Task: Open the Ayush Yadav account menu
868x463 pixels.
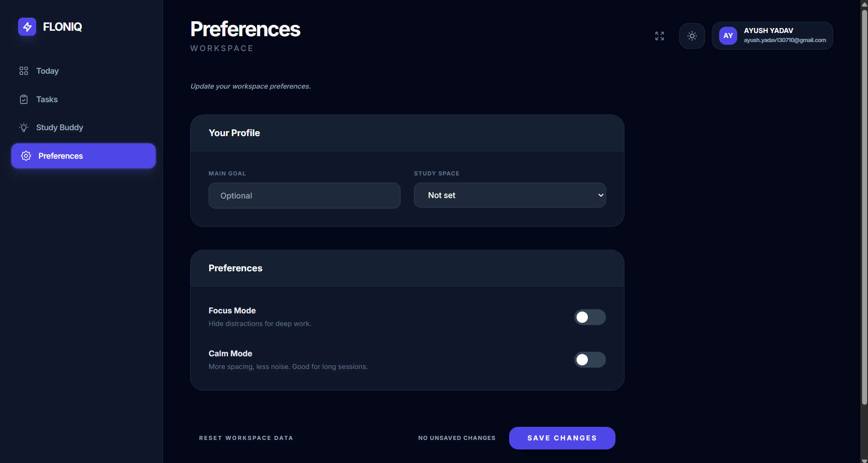Action: coord(772,36)
